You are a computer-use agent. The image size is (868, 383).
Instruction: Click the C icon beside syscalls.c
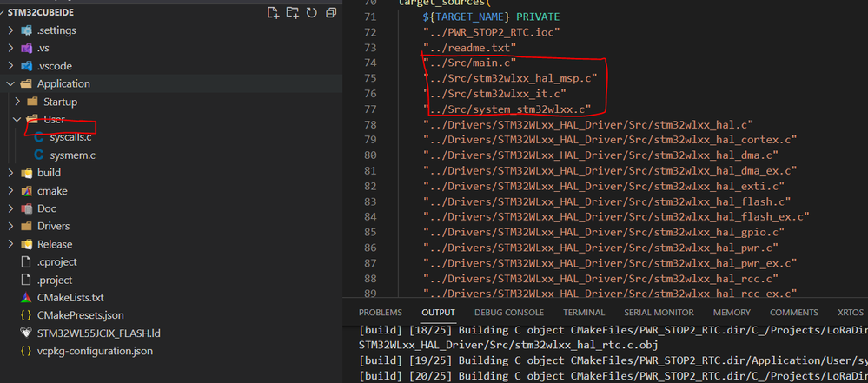point(39,137)
